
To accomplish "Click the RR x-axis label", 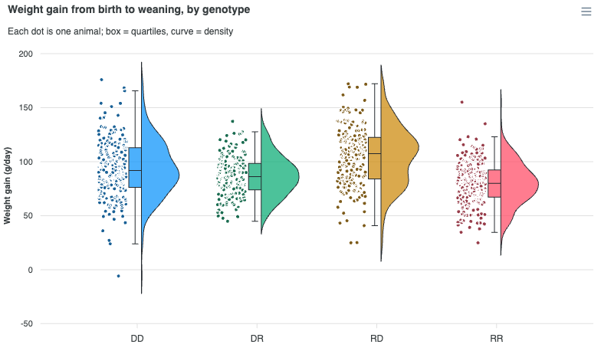I will coord(497,339).
